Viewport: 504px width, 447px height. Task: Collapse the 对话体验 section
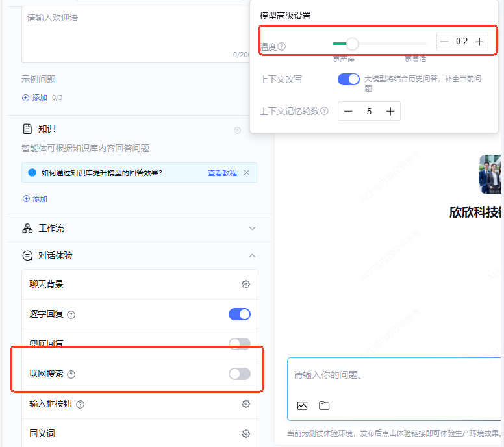pos(252,256)
